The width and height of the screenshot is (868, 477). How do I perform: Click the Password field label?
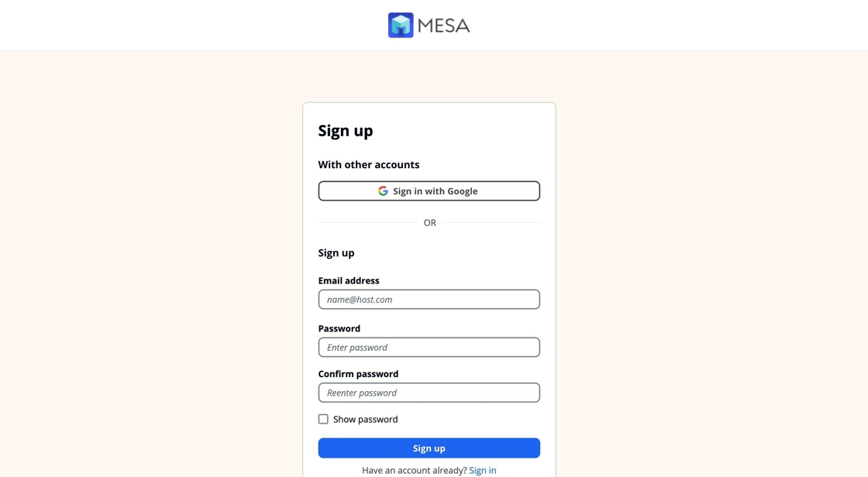(x=339, y=328)
